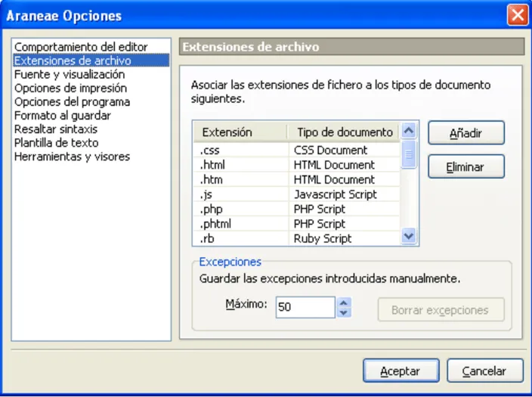The height and width of the screenshot is (397, 532).
Task: Click HTML Document cell in .html row
Action: pyautogui.click(x=344, y=165)
